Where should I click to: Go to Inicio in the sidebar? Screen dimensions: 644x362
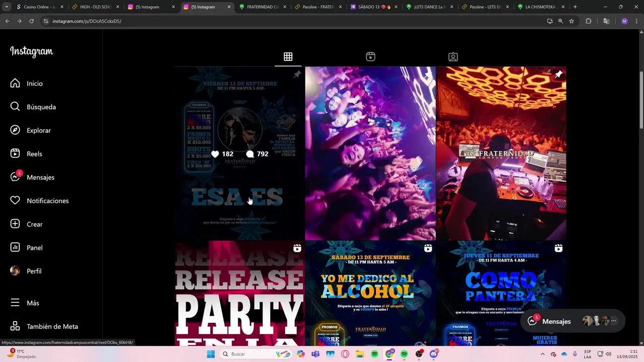pyautogui.click(x=27, y=83)
